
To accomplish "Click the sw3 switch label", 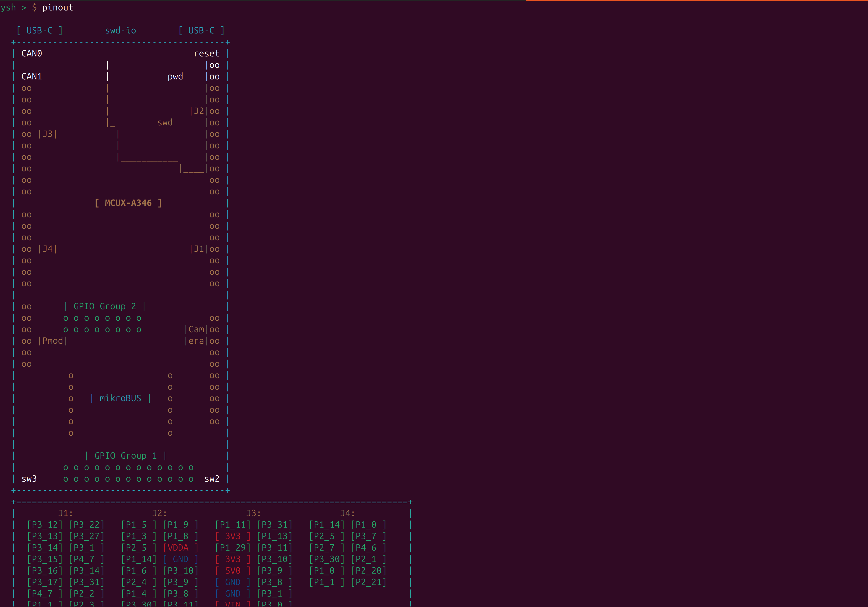I will coord(29,479).
